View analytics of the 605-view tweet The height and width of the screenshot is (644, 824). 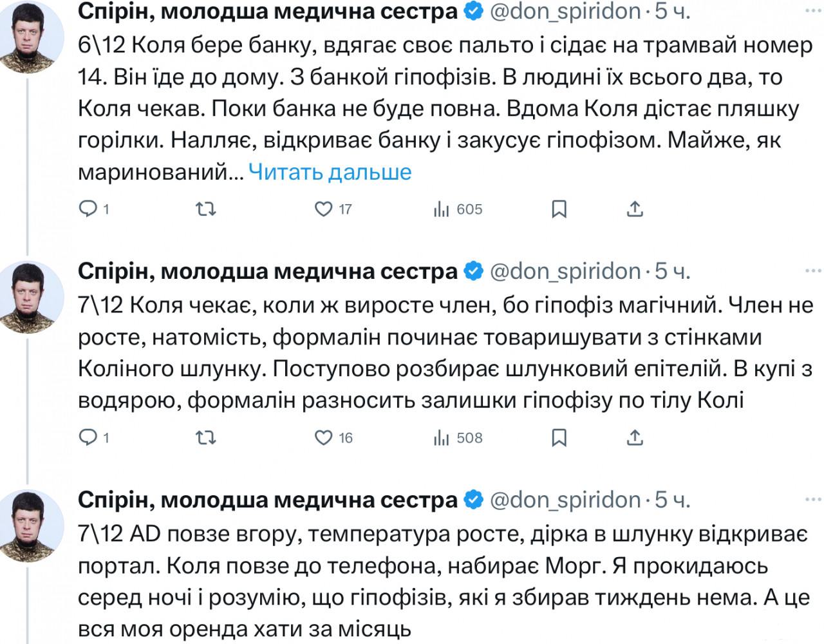(x=442, y=209)
